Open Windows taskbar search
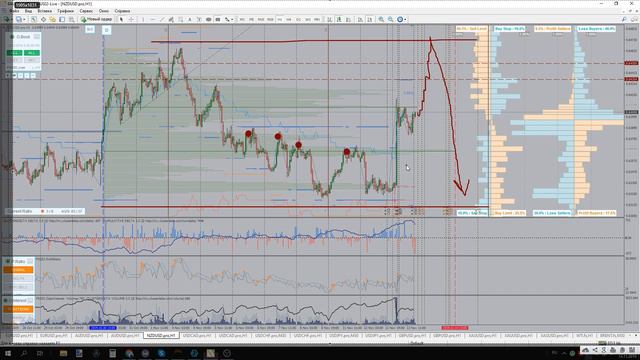 click(24, 353)
